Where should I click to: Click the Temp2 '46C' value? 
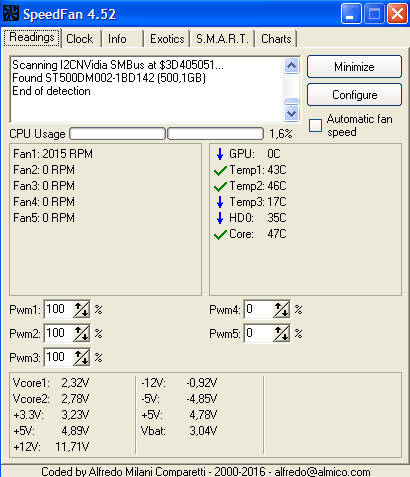click(x=277, y=186)
